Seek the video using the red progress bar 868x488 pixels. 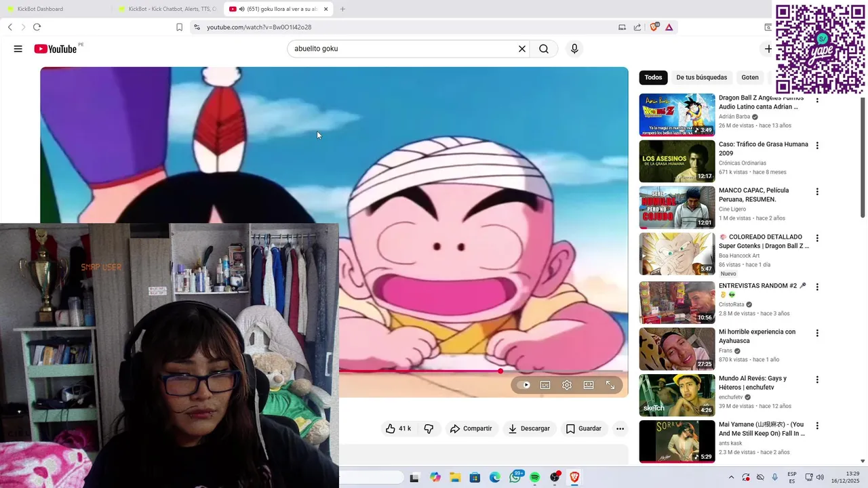(420, 371)
